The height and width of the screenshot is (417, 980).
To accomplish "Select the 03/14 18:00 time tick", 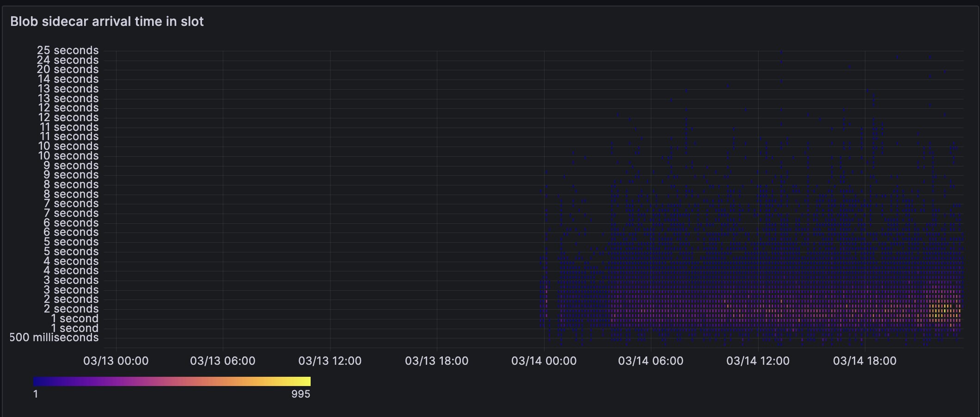I will (864, 361).
